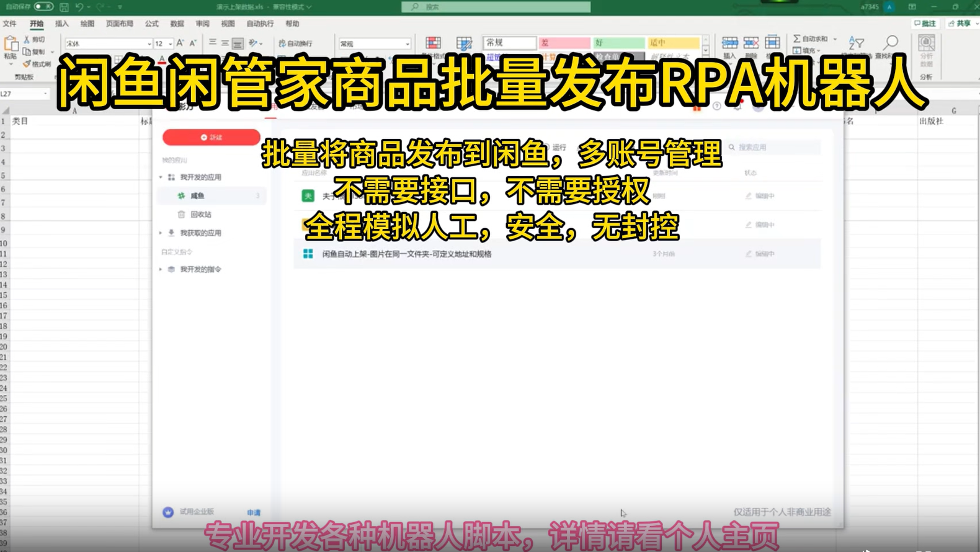The image size is (980, 552).
Task: Click the 申请 link beside 试用企业版
Action: pos(254,513)
